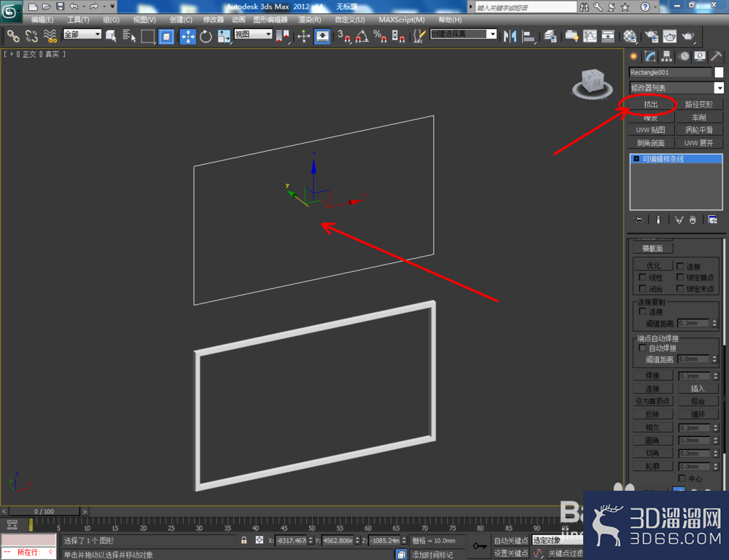This screenshot has height=560, width=729.
Task: Click Edit Named Selection Sets icon
Action: click(419, 36)
